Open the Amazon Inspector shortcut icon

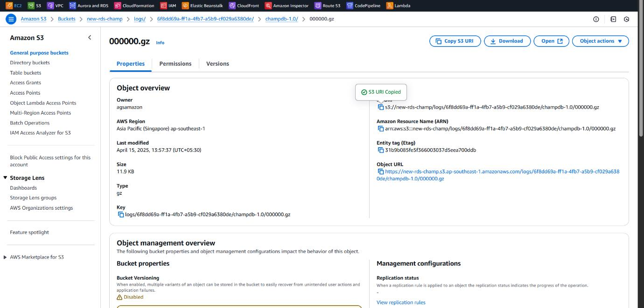coord(268,6)
